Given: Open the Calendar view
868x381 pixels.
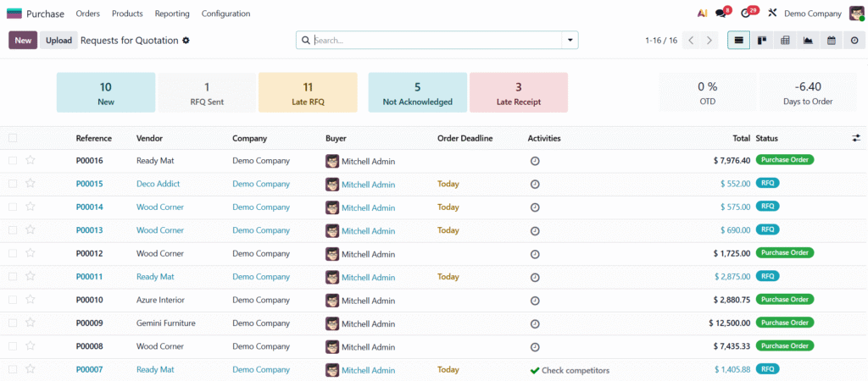Looking at the screenshot, I should 831,41.
